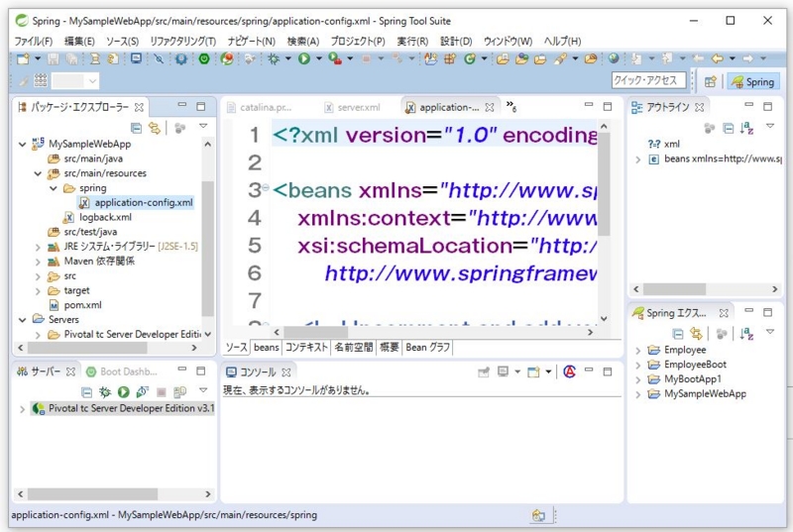This screenshot has width=793, height=532.
Task: Click Display Selected Console monitor icon
Action: point(503,372)
